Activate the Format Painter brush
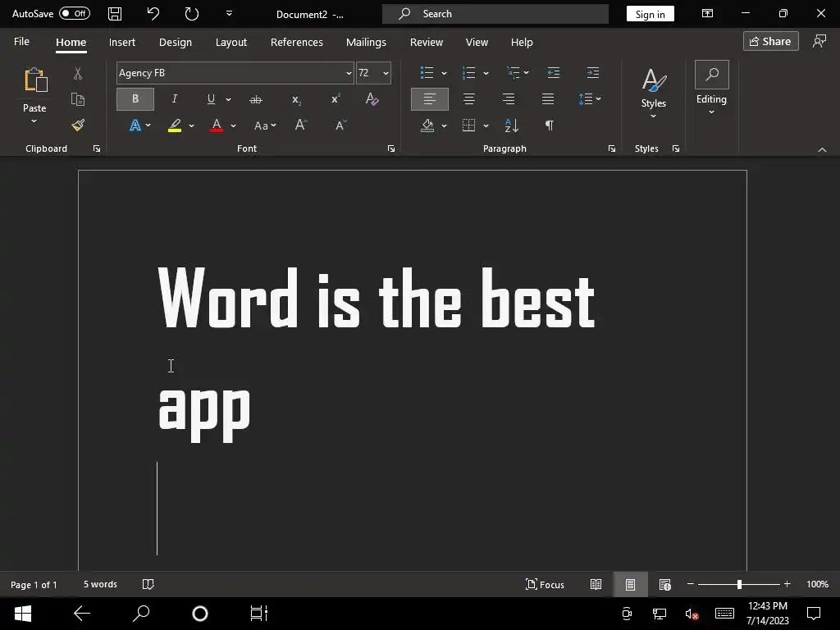Image resolution: width=840 pixels, height=630 pixels. pos(78,126)
